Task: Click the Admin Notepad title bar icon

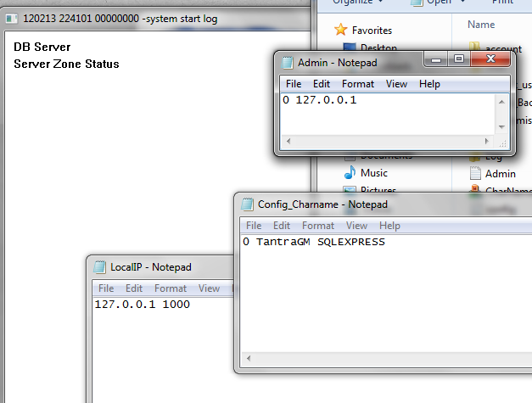Action: pos(287,62)
